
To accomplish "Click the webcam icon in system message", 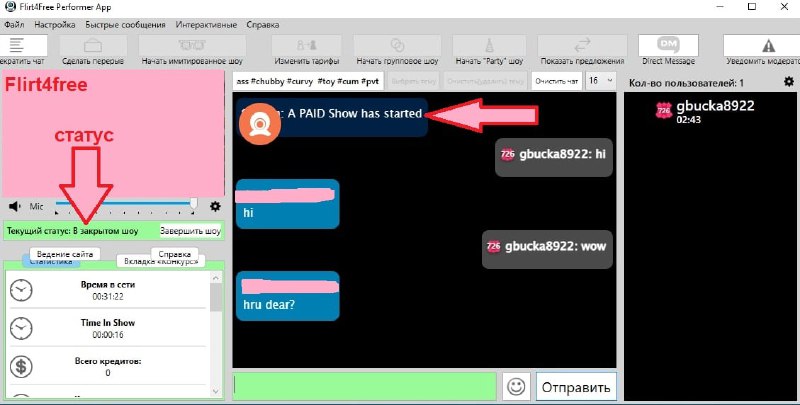I will [260, 124].
